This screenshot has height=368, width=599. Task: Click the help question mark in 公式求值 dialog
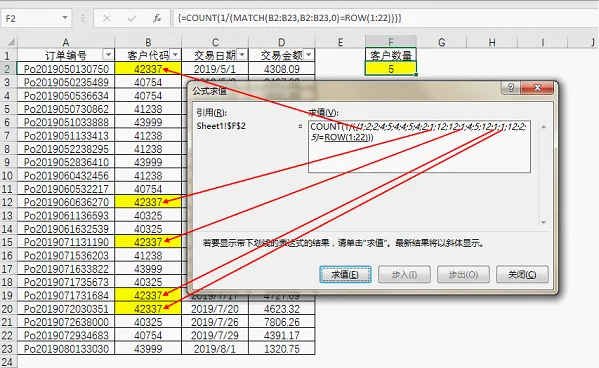pyautogui.click(x=511, y=88)
